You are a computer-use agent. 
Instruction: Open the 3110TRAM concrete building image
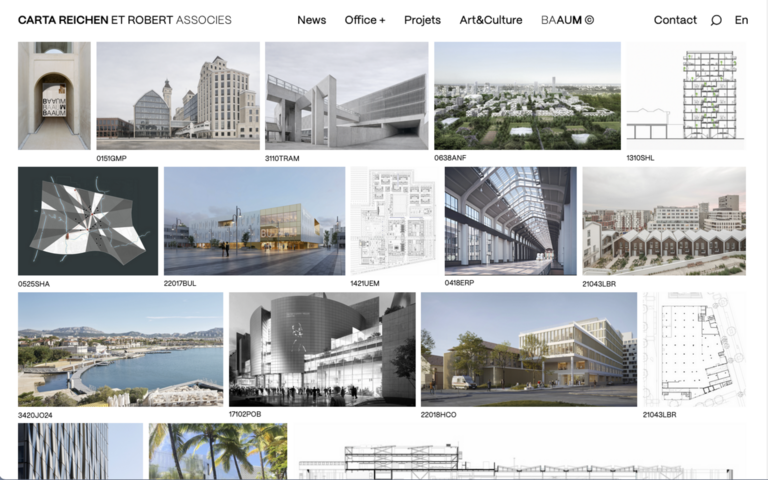(346, 96)
